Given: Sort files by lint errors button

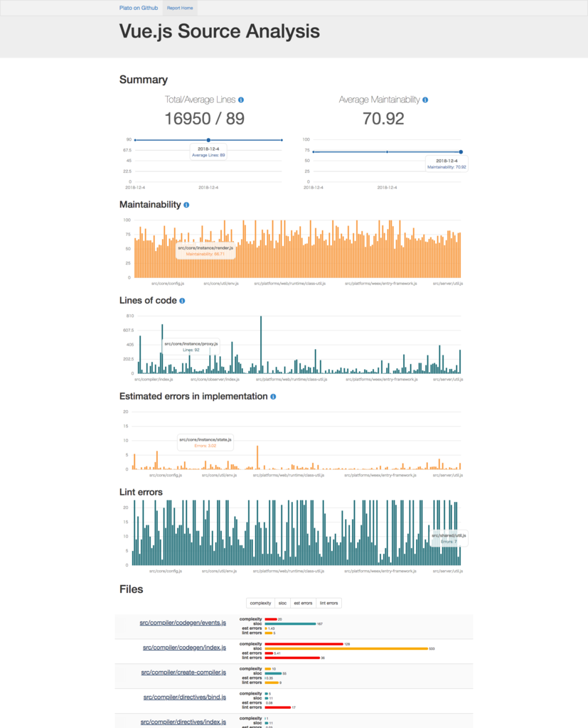Looking at the screenshot, I should coord(328,603).
